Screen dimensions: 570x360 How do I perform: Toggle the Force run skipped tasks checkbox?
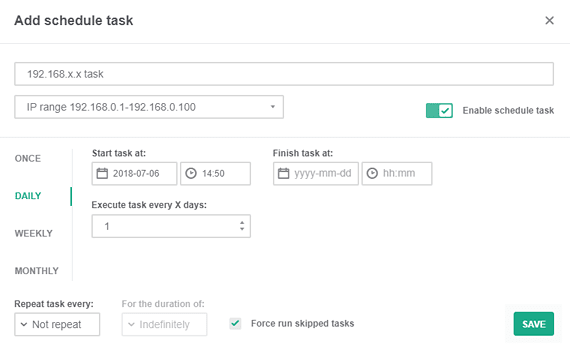tap(235, 323)
